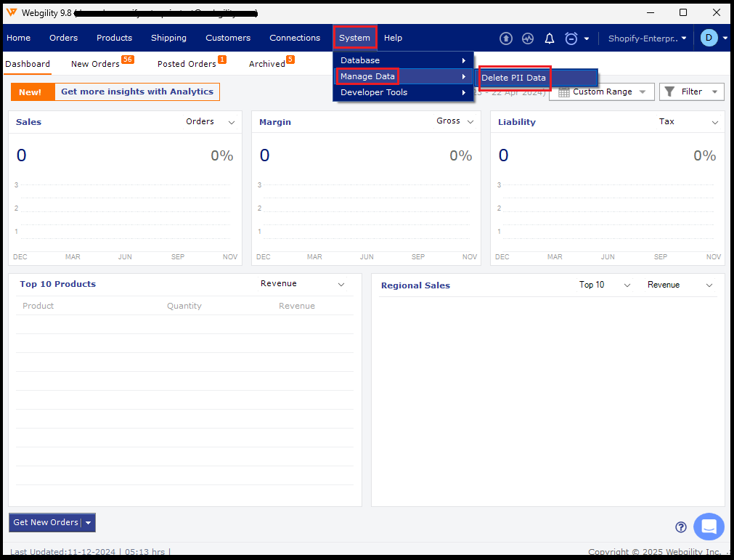
Task: Click the help question mark icon
Action: pos(681,527)
